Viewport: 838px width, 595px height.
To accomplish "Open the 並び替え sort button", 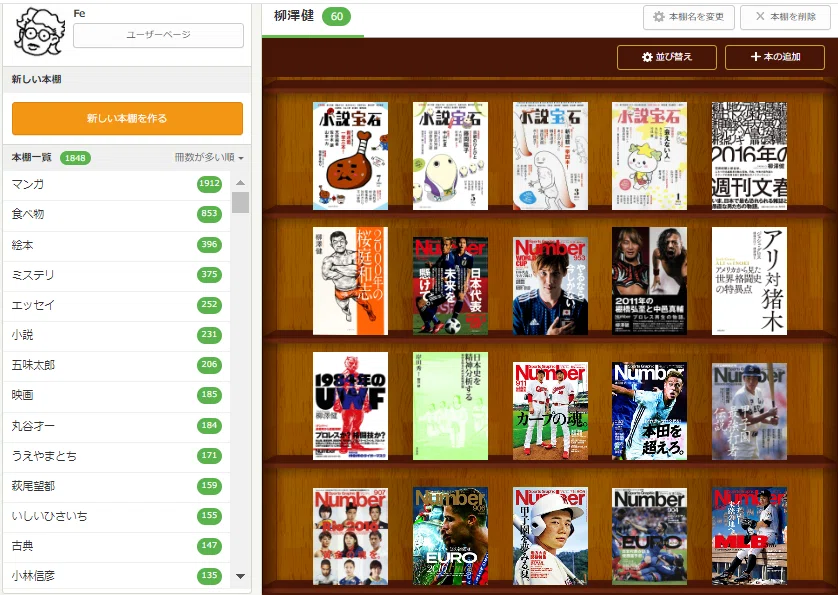I will [666, 57].
